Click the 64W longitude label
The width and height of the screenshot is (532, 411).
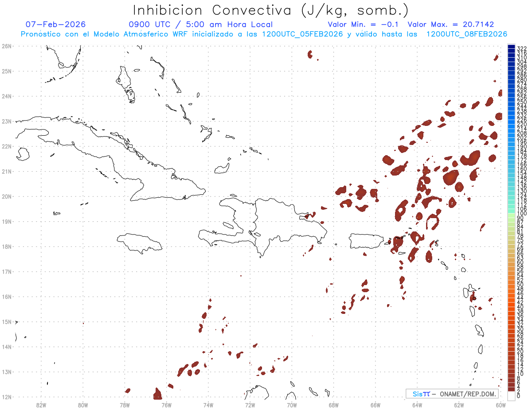pos(417,405)
